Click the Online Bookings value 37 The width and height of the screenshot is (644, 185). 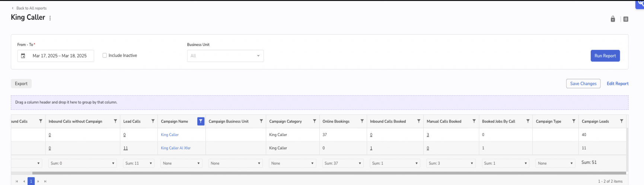pyautogui.click(x=325, y=135)
